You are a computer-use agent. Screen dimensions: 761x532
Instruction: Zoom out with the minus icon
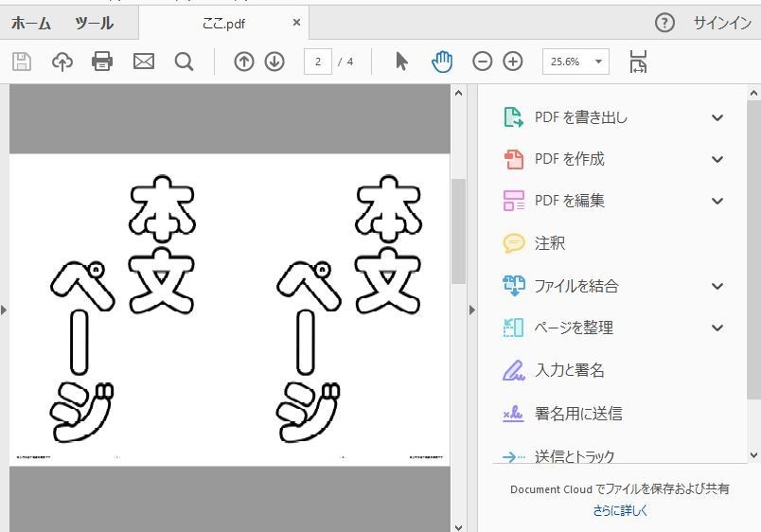pos(482,62)
